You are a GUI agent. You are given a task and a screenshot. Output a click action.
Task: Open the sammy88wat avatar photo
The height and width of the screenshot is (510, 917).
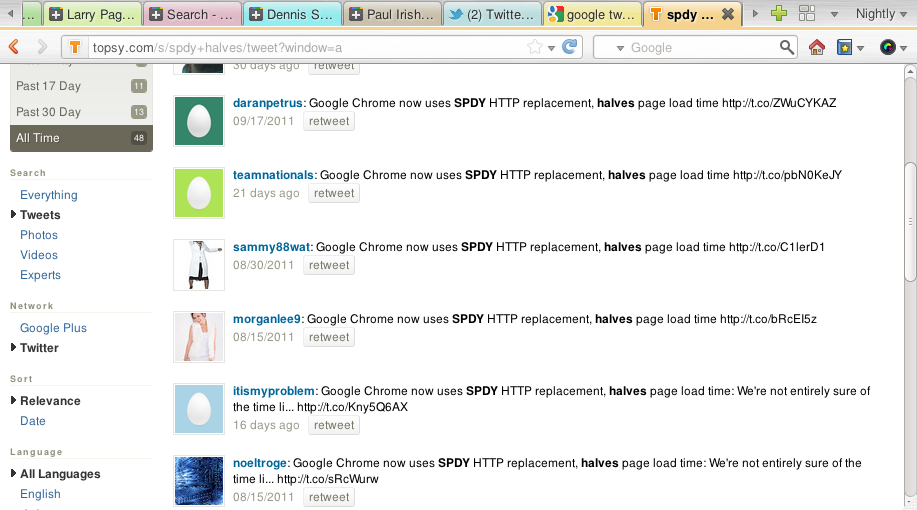point(199,264)
